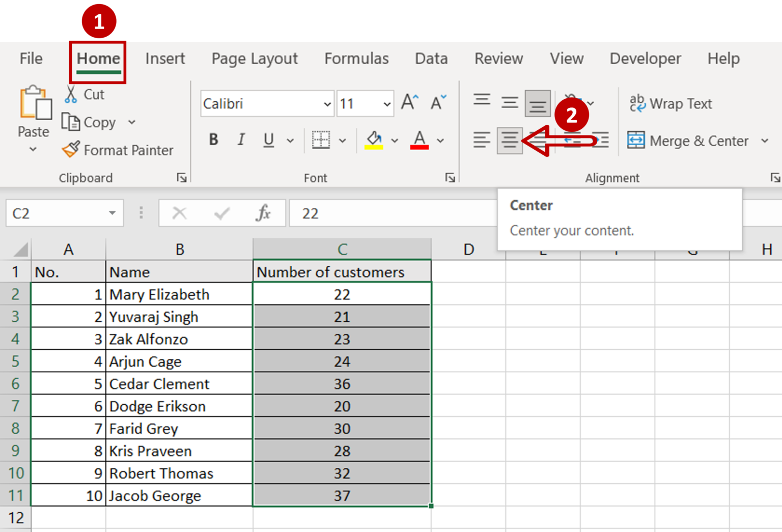Click the Cut scissors icon
This screenshot has height=532, width=782.
tap(71, 94)
